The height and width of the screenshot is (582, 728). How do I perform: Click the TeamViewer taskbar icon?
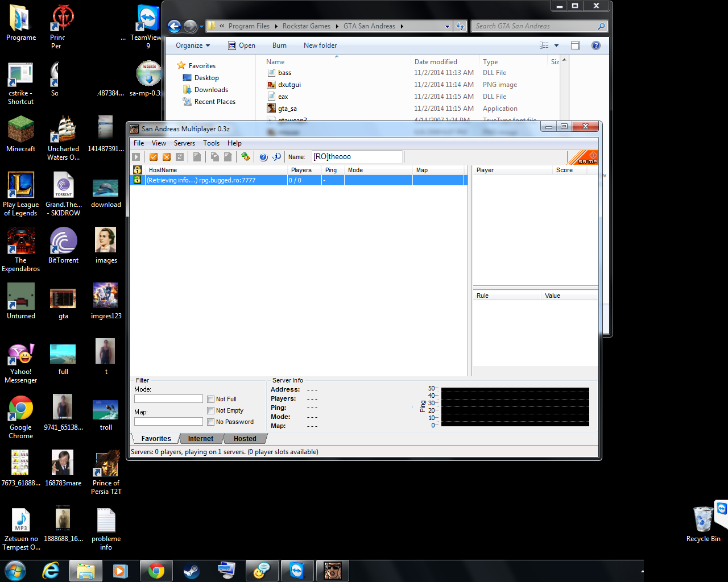297,571
